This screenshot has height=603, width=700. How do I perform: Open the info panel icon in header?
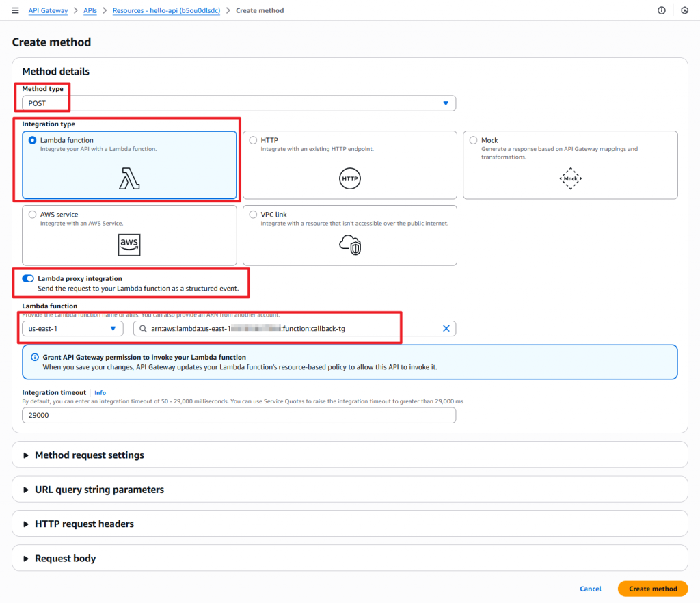pyautogui.click(x=661, y=10)
